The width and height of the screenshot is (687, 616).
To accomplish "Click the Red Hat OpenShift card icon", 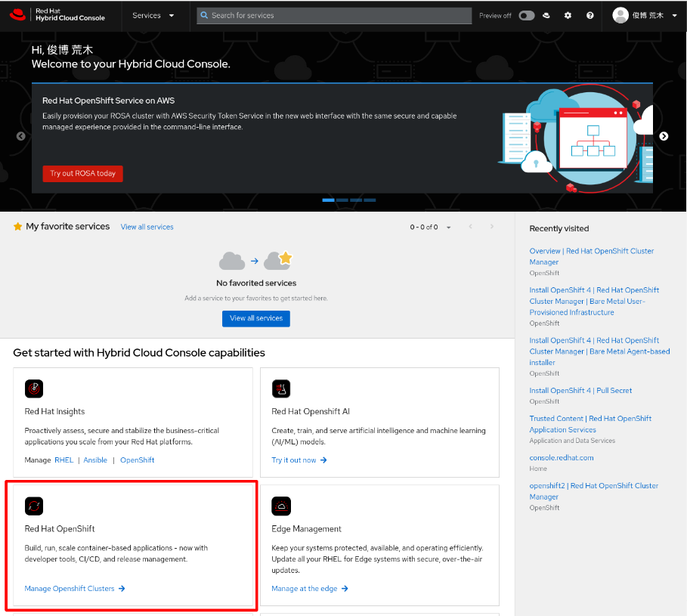I will (x=34, y=506).
